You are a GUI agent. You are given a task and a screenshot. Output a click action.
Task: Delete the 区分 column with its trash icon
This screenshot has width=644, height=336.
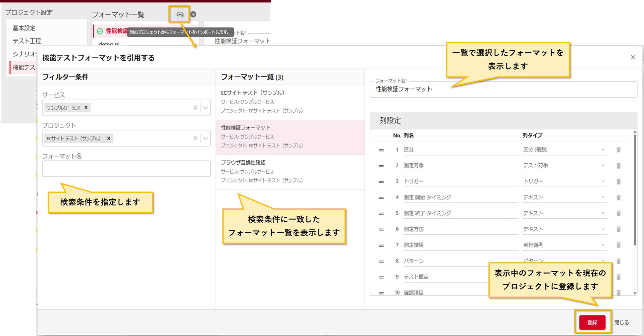619,150
